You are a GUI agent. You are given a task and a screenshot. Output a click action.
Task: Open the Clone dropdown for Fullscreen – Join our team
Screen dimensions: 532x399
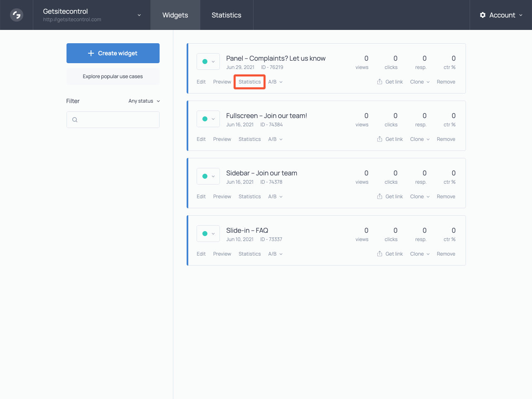[x=419, y=139]
